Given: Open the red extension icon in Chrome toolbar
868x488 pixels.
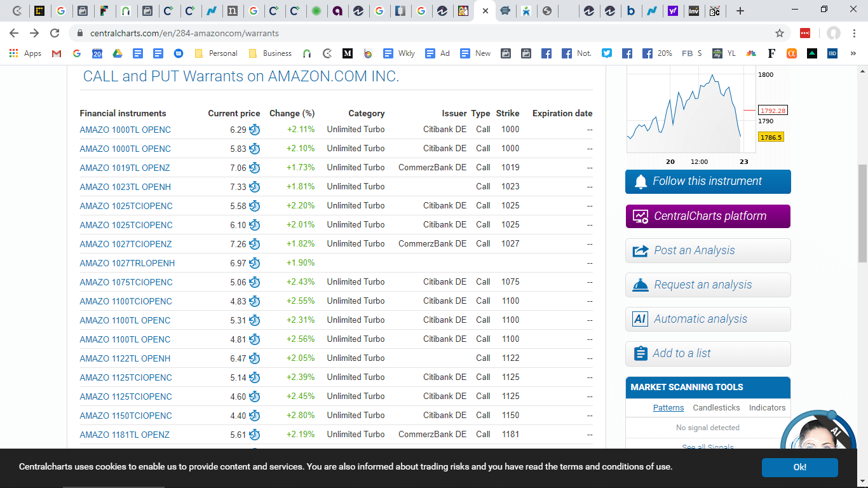Looking at the screenshot, I should tap(805, 33).
